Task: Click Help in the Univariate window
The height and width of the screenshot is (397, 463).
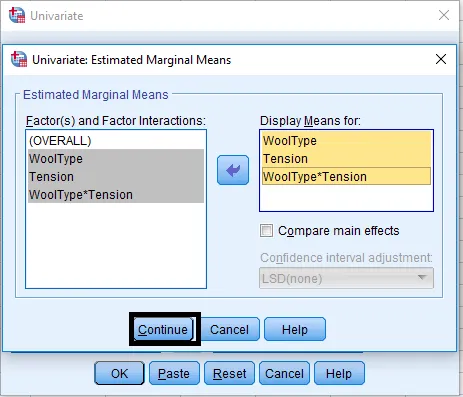Action: [339, 373]
